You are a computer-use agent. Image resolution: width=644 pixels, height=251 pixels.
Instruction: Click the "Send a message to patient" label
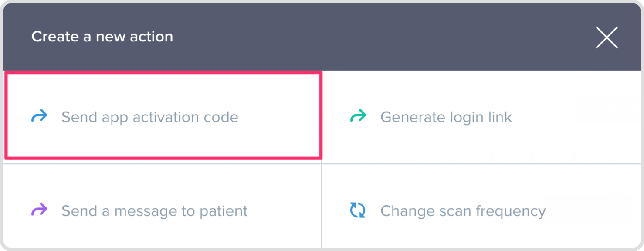[x=154, y=211]
